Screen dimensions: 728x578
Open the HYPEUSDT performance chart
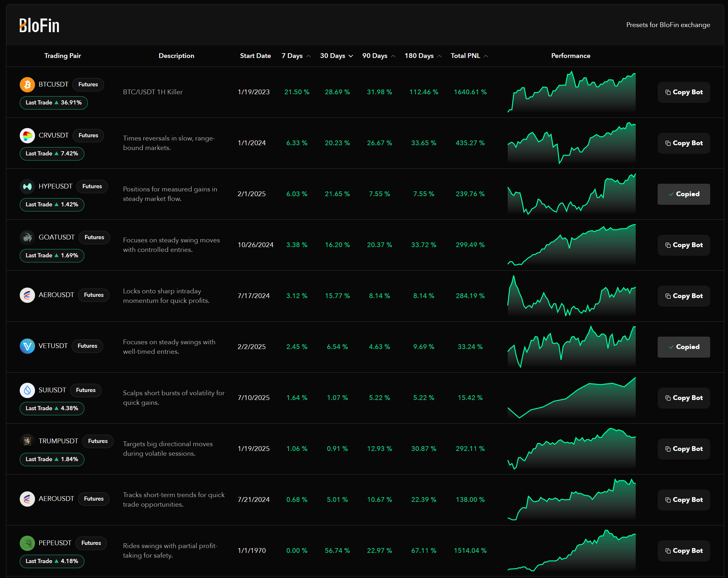click(x=571, y=194)
